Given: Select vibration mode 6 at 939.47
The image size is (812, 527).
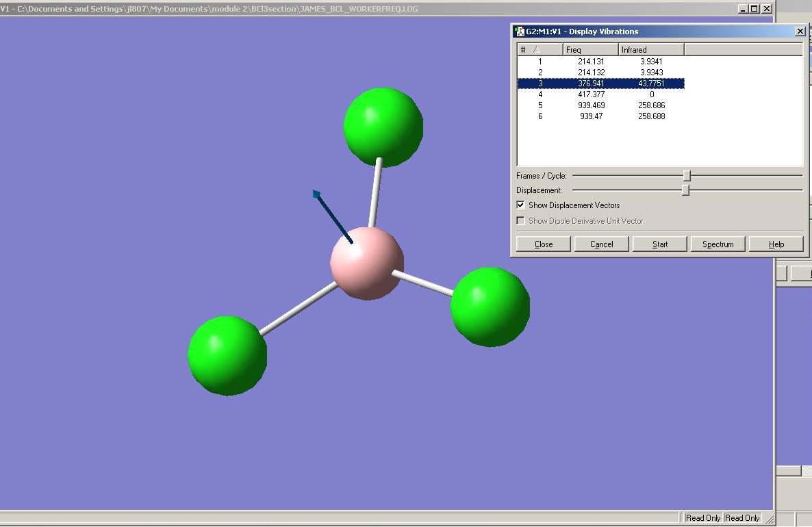Looking at the screenshot, I should 600,116.
